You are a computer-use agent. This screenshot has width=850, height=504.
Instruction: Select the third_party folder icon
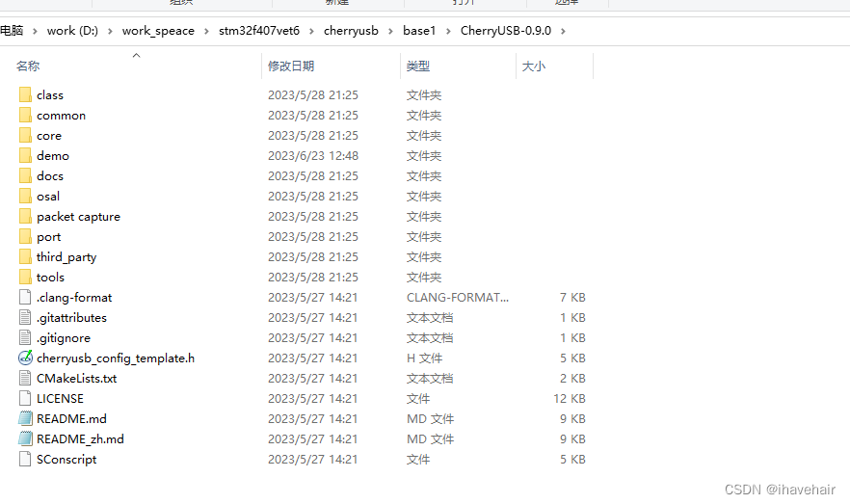pyautogui.click(x=25, y=257)
